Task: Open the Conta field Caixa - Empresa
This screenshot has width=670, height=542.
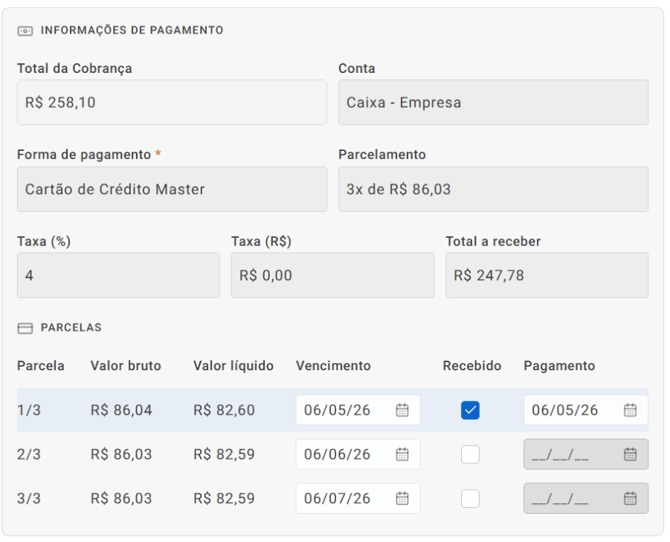Action: coord(494,103)
